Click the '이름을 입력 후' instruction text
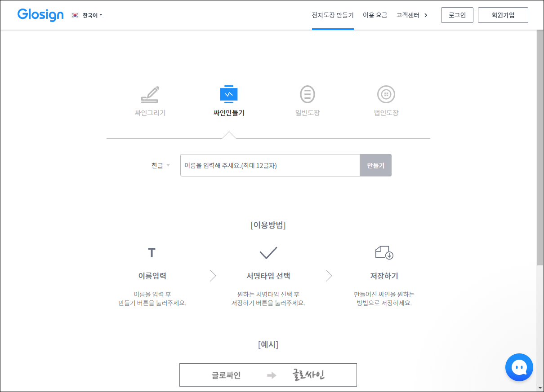The image size is (544, 392). [152, 295]
